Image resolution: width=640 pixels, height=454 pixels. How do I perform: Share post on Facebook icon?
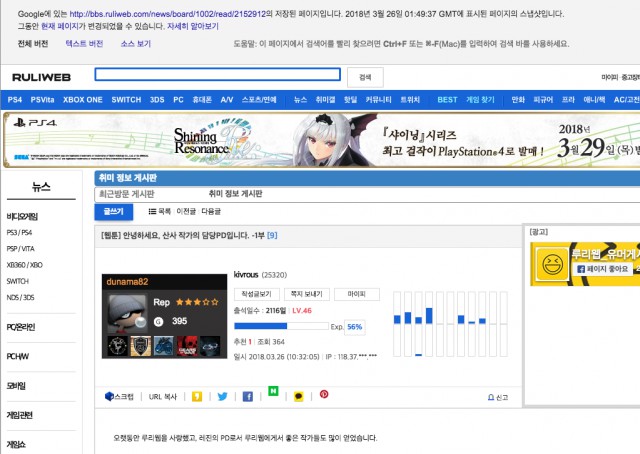tap(248, 396)
